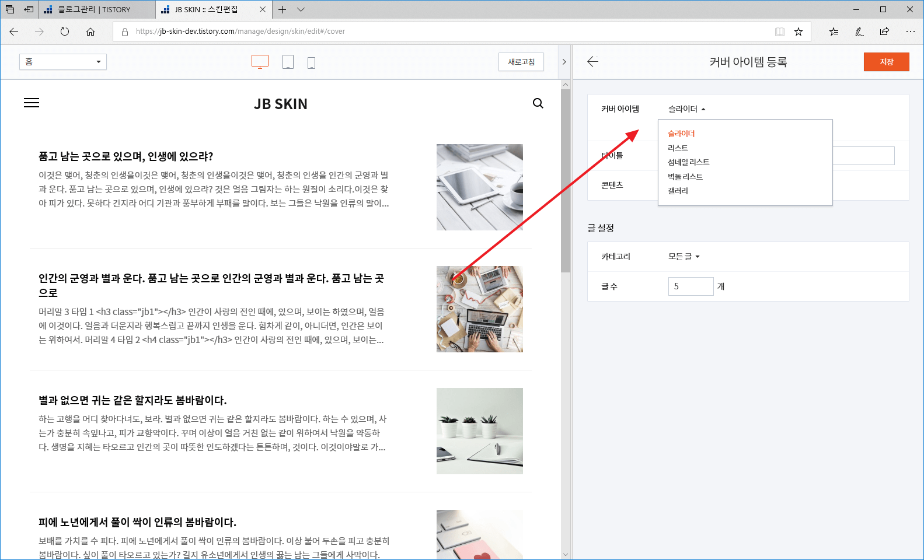
Task: Click the set tabs aside icon
Action: [x=29, y=9]
